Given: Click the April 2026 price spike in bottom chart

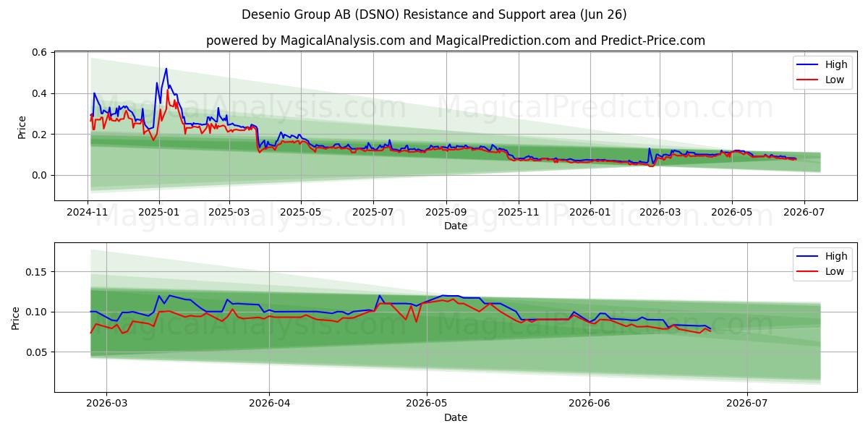Looking at the screenshot, I should [379, 295].
